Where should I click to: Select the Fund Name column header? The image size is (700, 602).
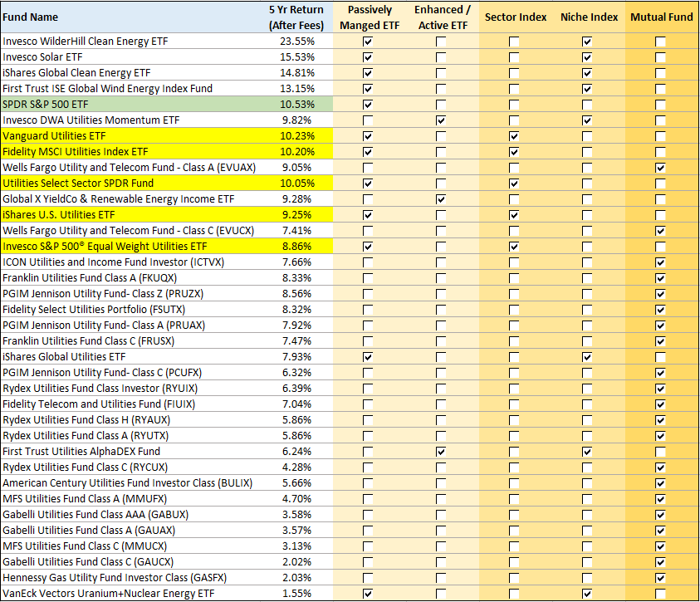coord(131,17)
